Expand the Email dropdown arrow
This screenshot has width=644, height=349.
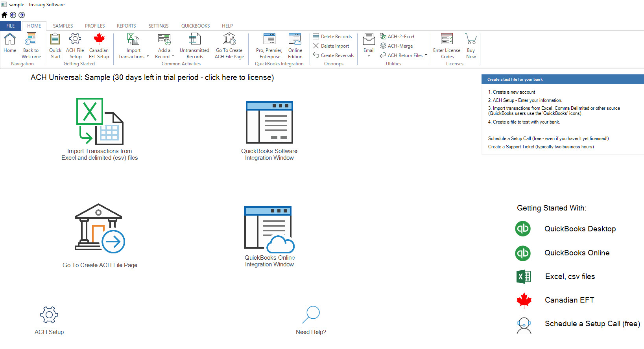point(369,56)
